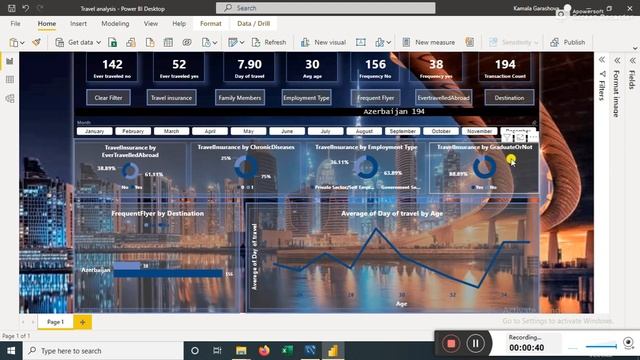640x360 pixels.
Task: Open File Explorer from the taskbar
Action: point(241,351)
